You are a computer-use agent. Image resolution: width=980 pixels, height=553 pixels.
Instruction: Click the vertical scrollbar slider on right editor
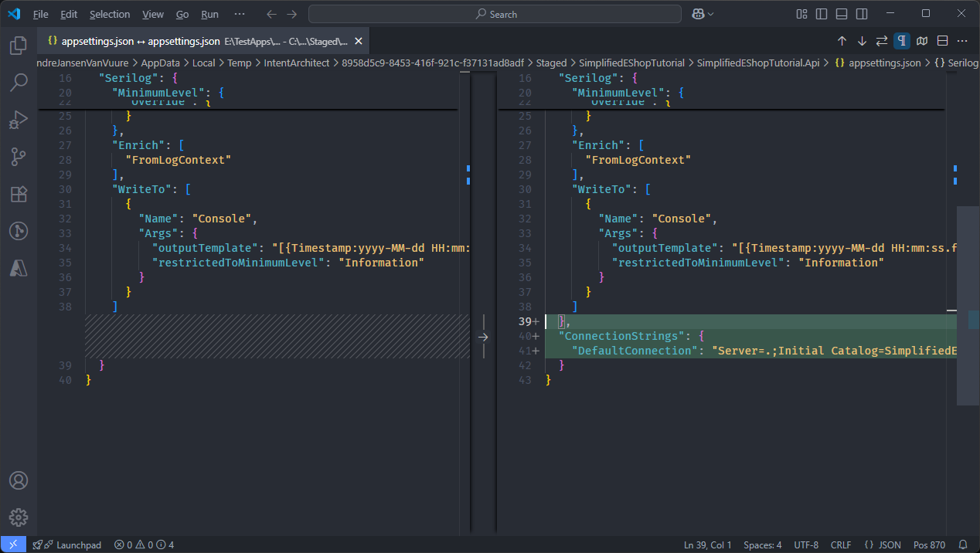[x=968, y=306]
